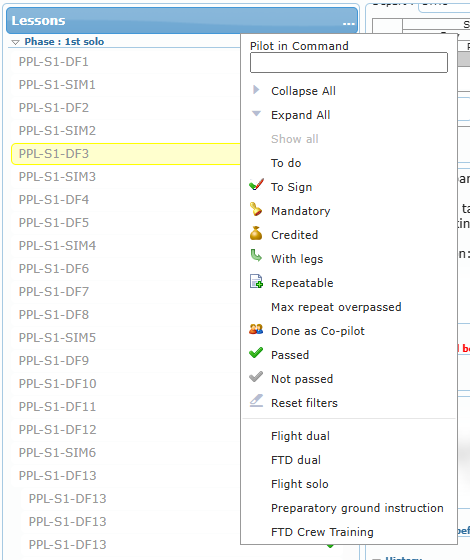Select highlighted lesson PPL-S1-DF3
The width and height of the screenshot is (470, 560).
point(126,154)
